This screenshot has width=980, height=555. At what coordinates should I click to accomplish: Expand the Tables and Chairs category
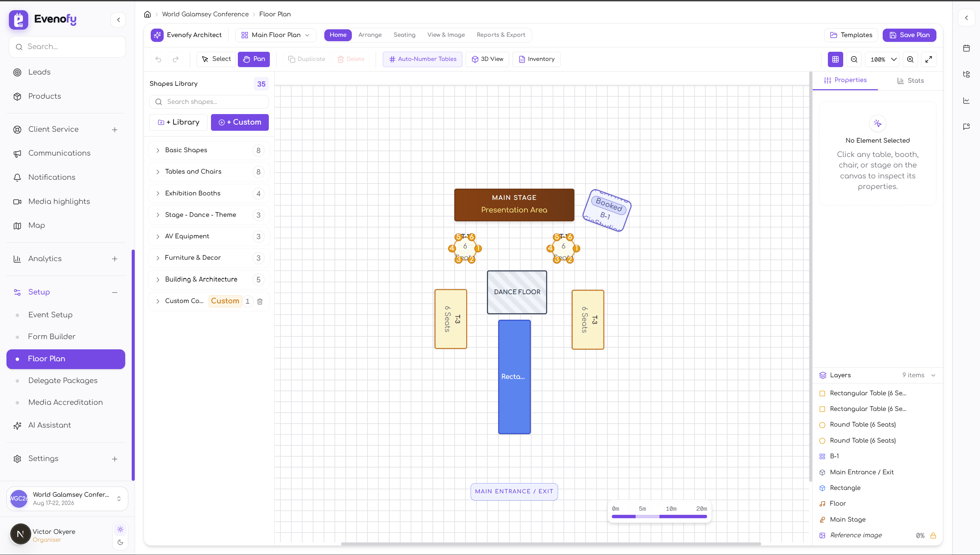pos(209,172)
